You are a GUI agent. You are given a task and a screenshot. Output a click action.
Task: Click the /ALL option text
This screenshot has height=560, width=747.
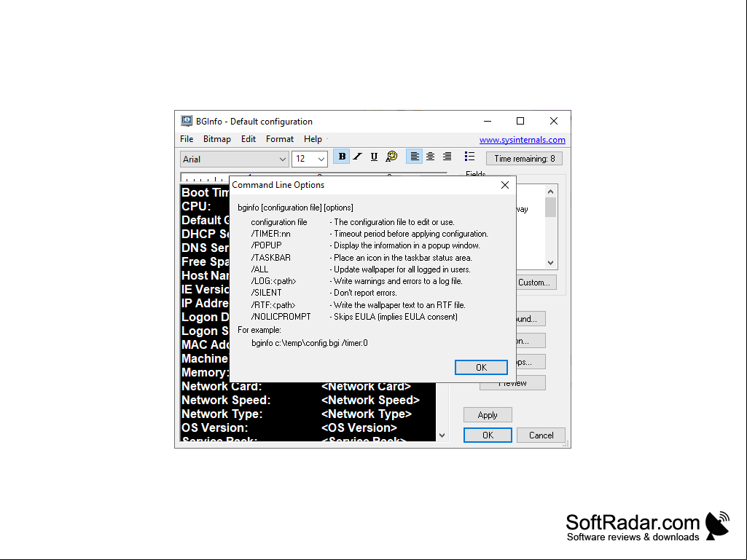click(259, 269)
